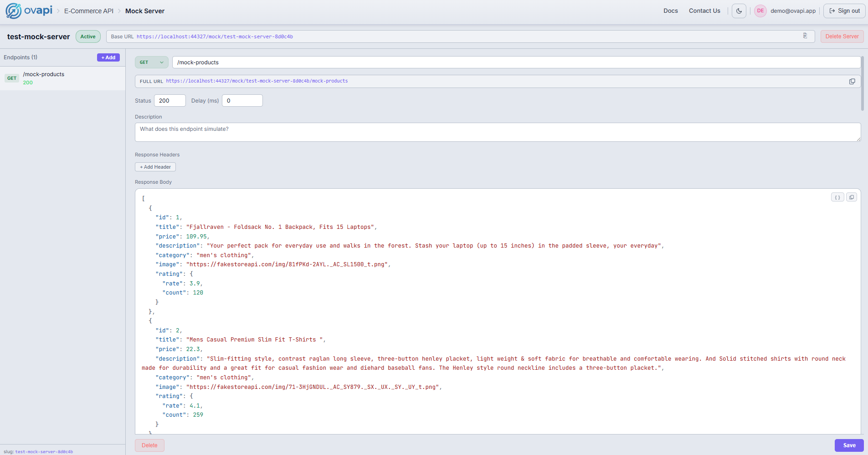Click the Delete Server button
The height and width of the screenshot is (455, 868).
tap(841, 36)
